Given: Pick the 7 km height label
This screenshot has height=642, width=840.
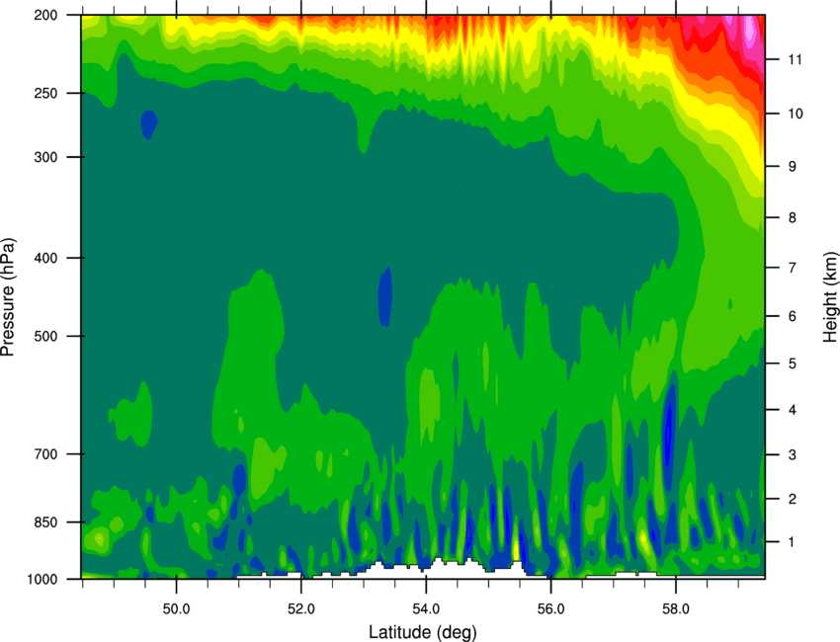Looking at the screenshot, I should (x=793, y=268).
